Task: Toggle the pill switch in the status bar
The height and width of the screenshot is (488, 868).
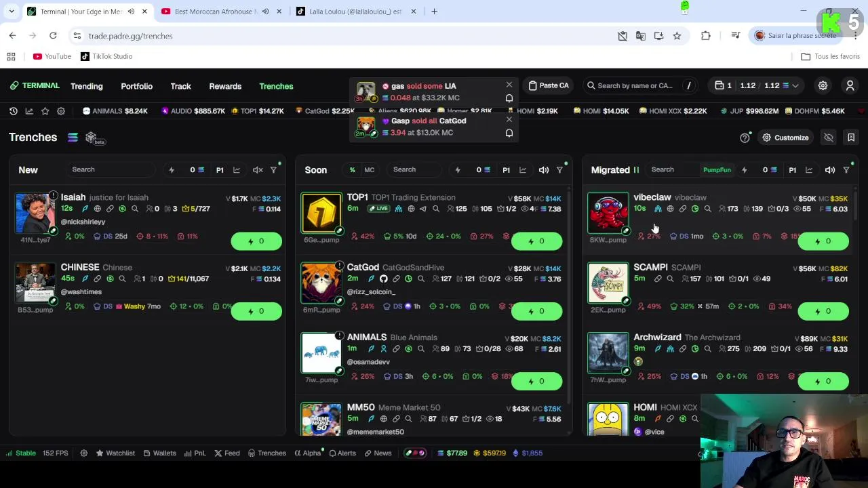Action: (415, 453)
